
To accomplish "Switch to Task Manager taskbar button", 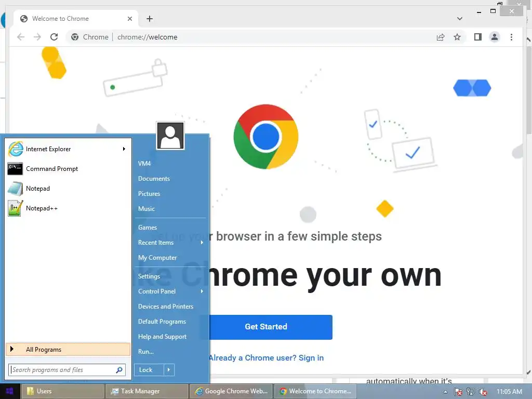I will (x=147, y=391).
